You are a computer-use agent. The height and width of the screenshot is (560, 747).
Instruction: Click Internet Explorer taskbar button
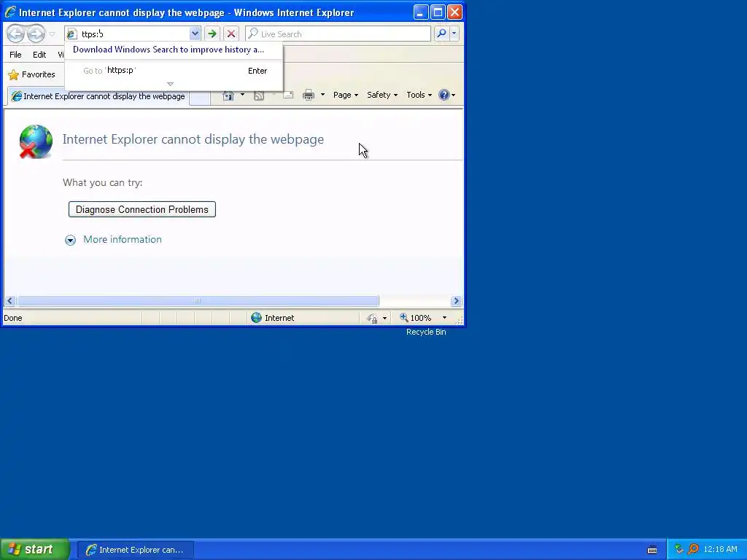(135, 550)
